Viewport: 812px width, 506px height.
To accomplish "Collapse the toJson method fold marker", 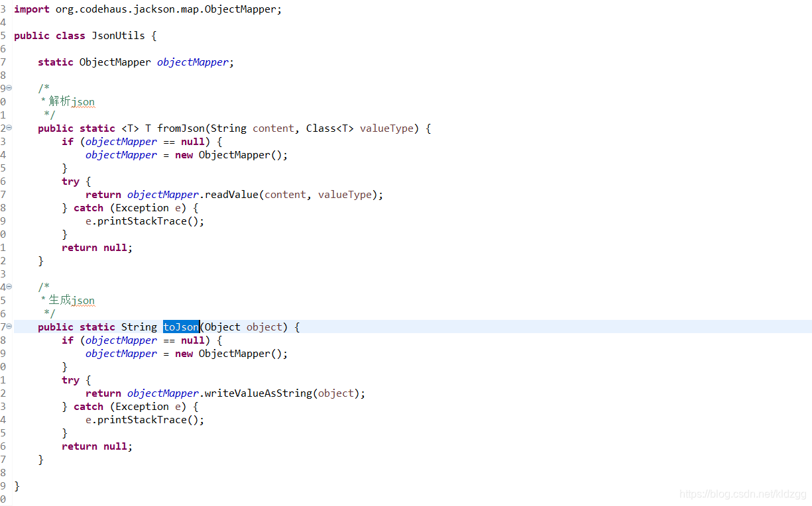I will (9, 327).
